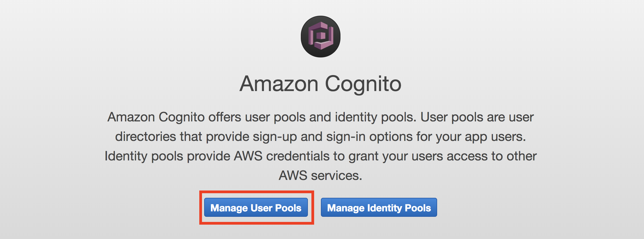Click the word "Amazon" in the large title

pyautogui.click(x=279, y=84)
